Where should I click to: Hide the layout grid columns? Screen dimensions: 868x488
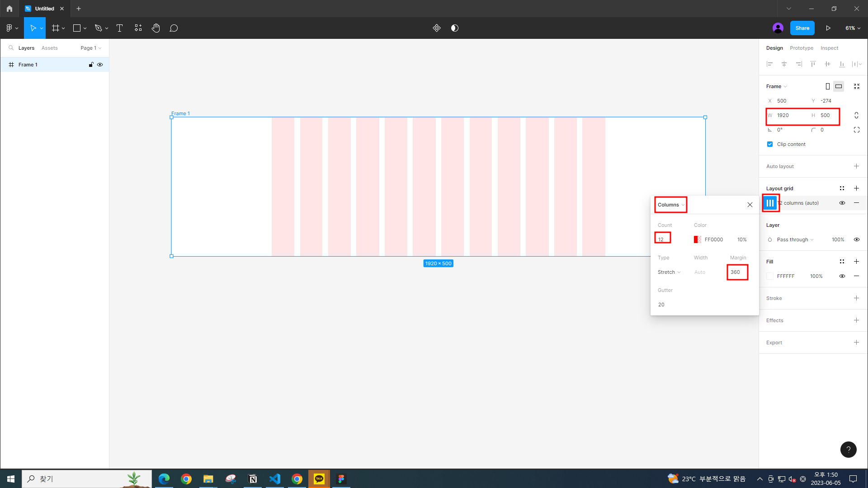(842, 203)
